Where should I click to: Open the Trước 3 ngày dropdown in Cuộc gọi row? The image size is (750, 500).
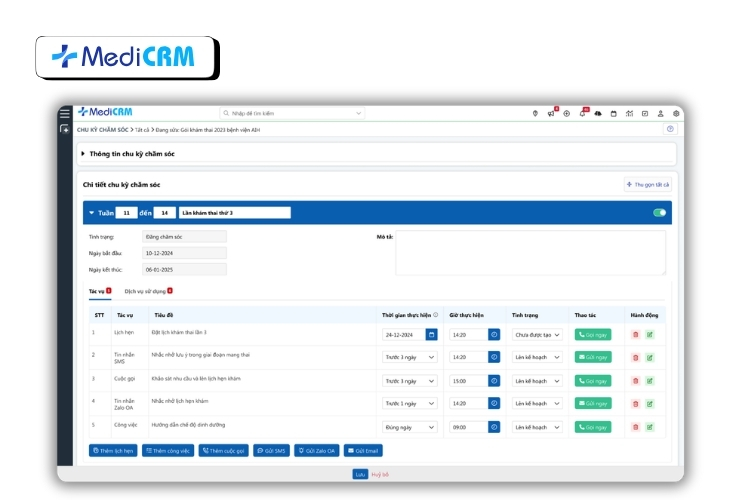[409, 381]
